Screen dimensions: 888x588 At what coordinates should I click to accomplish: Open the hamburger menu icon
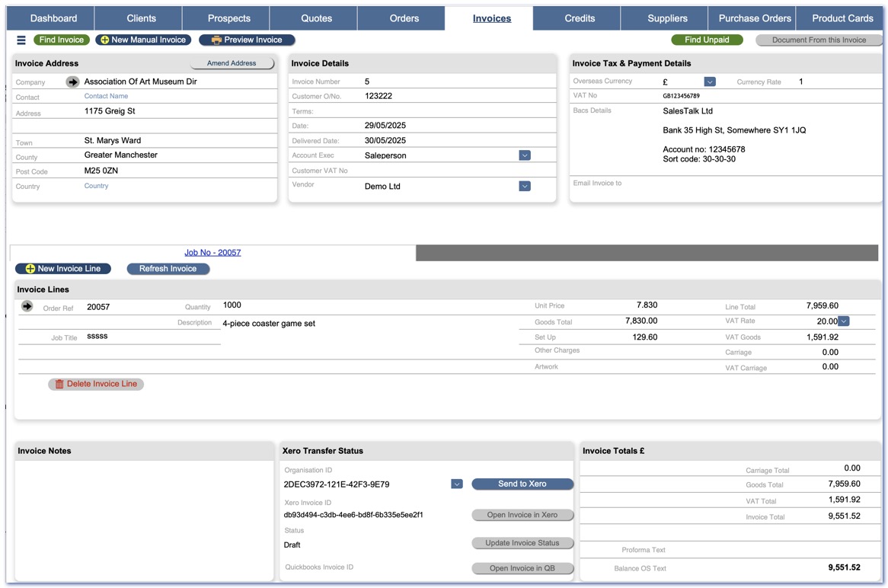point(21,40)
